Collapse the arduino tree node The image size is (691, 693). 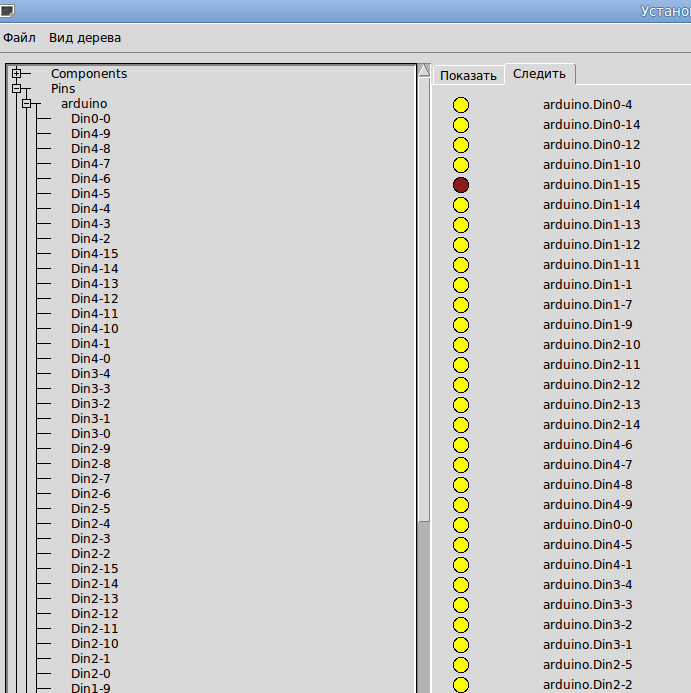27,103
